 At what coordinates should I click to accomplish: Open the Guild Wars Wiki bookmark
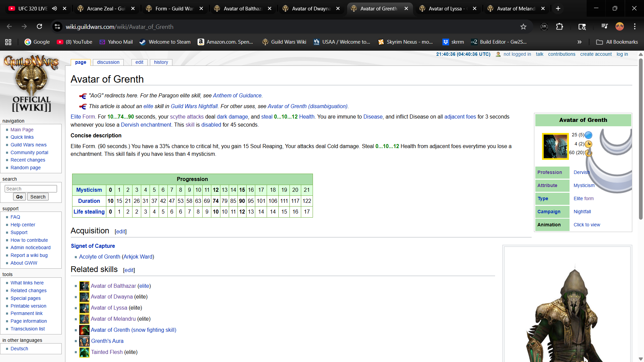[284, 42]
